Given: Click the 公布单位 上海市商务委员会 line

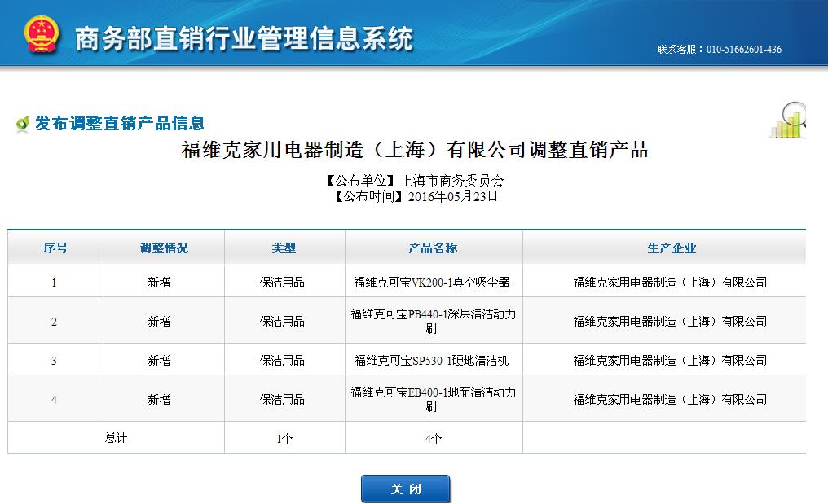Looking at the screenshot, I should (x=414, y=182).
